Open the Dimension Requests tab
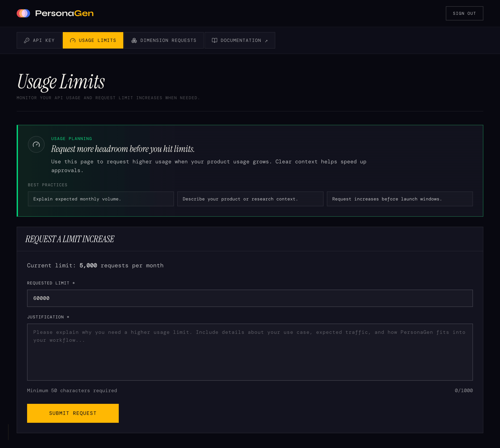 (x=164, y=40)
